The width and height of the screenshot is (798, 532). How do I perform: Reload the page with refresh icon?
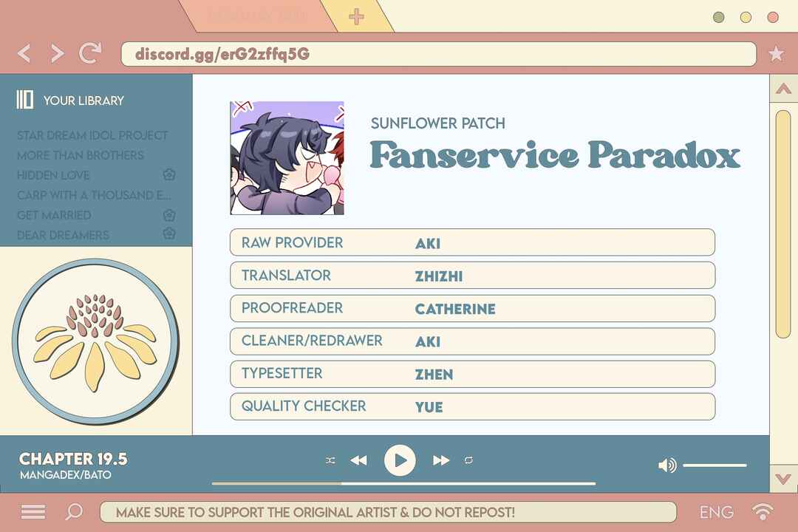coord(90,53)
